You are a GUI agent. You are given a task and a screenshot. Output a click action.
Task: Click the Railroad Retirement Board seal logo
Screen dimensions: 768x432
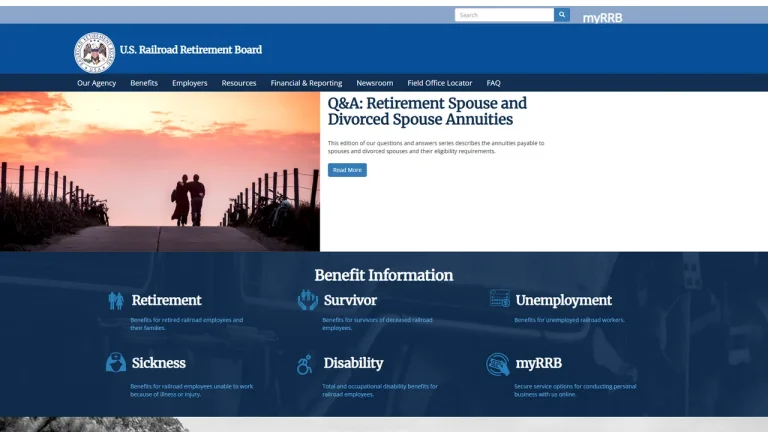tap(95, 52)
